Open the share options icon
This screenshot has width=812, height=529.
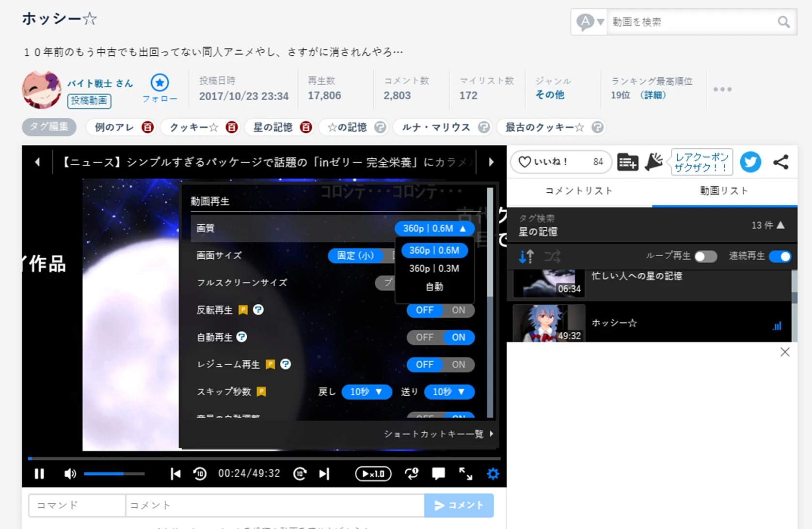tap(780, 162)
